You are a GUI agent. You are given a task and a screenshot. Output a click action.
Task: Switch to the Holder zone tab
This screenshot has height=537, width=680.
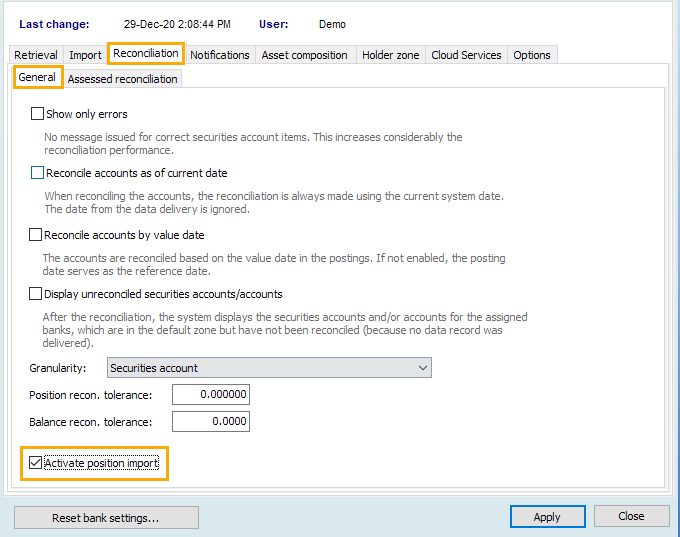[390, 55]
